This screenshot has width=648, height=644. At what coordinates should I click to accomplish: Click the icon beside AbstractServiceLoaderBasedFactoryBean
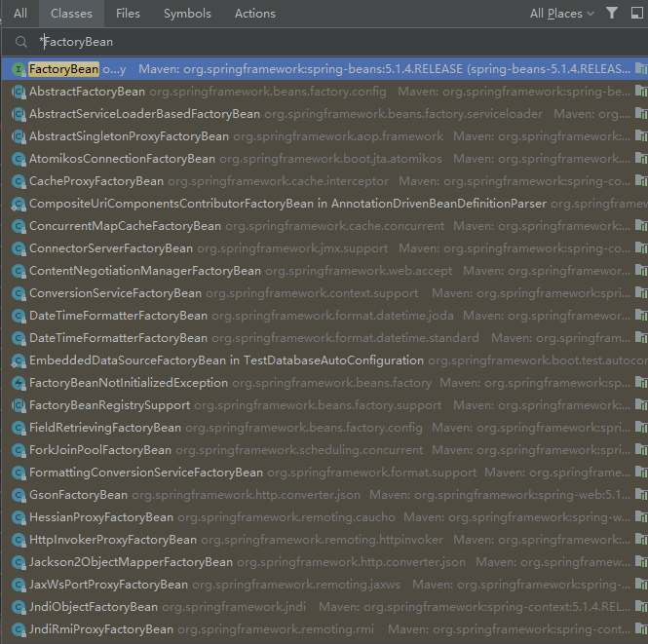19,114
